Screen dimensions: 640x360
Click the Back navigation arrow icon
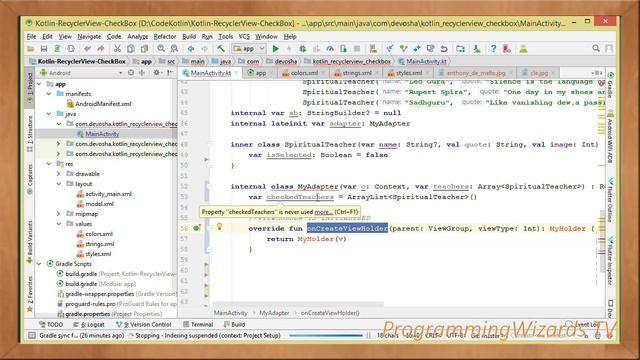coord(191,49)
